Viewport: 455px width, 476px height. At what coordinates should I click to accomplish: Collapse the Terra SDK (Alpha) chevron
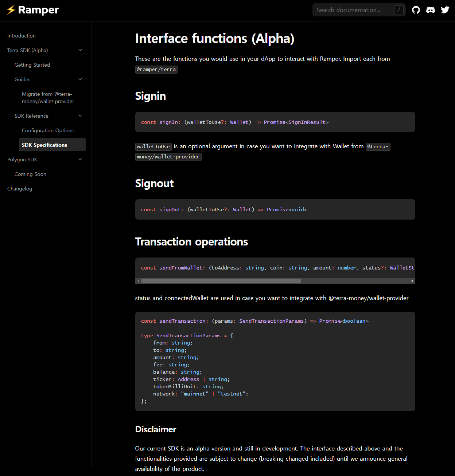80,50
